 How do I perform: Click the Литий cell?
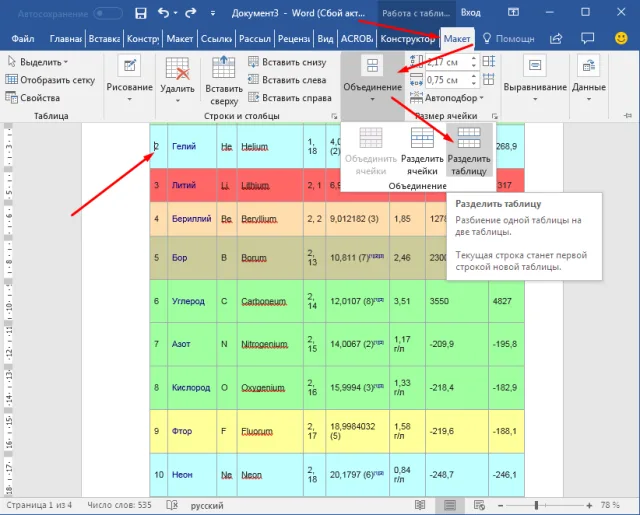[192, 185]
